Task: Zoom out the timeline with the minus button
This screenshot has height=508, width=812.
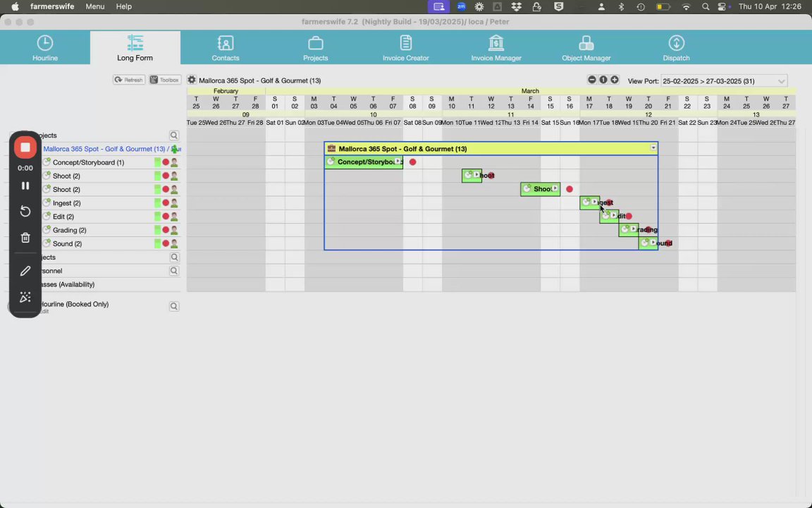Action: pyautogui.click(x=592, y=80)
